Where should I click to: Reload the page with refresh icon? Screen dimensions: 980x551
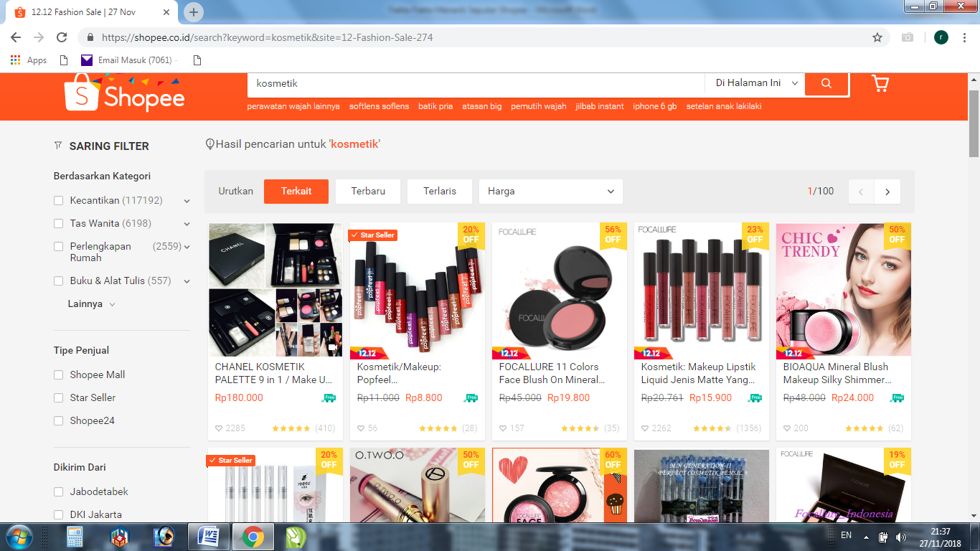pos(62,37)
